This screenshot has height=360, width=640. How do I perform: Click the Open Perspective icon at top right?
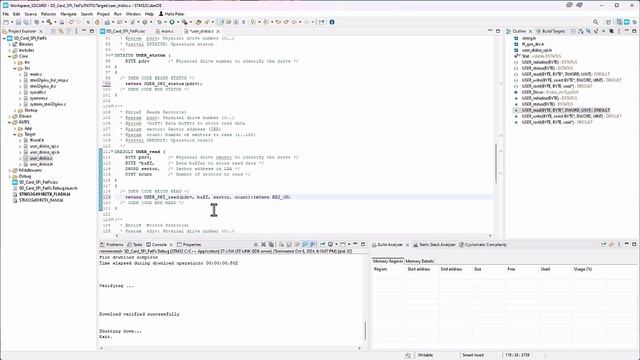[x=608, y=22]
